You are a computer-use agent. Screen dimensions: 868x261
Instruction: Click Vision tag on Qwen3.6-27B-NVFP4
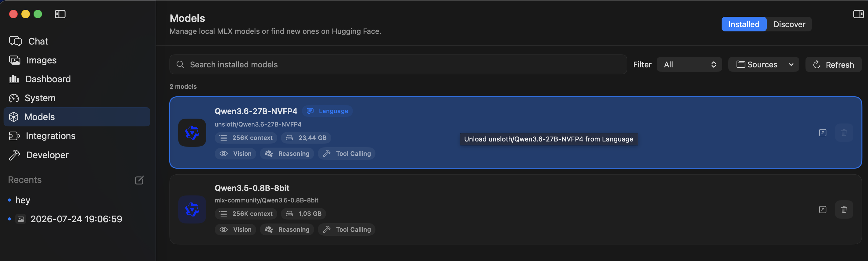235,154
